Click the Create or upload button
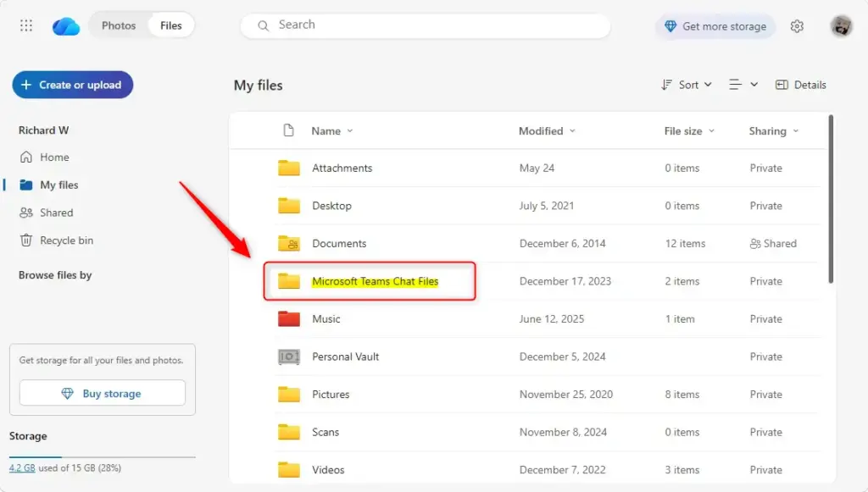Screen dimensions: 868x492 coord(73,85)
